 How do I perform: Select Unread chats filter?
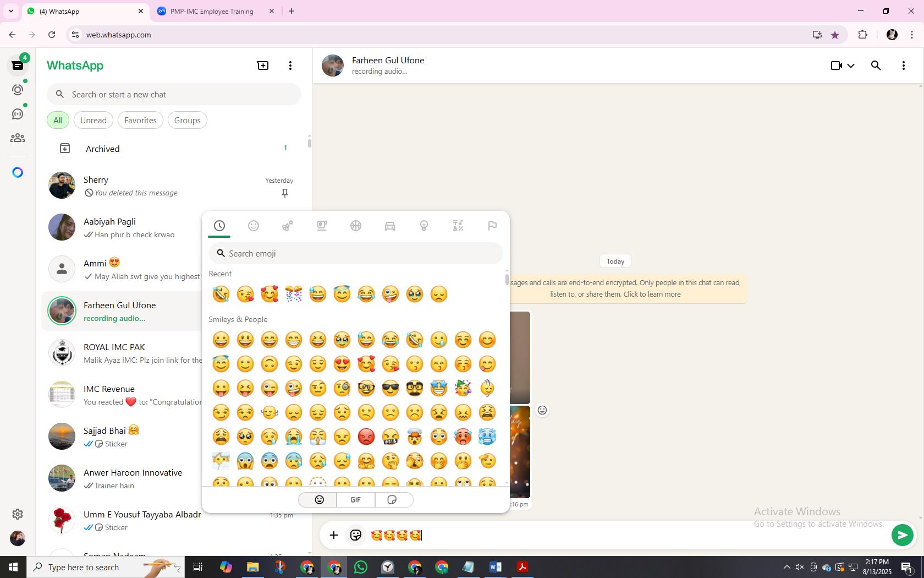click(x=94, y=121)
